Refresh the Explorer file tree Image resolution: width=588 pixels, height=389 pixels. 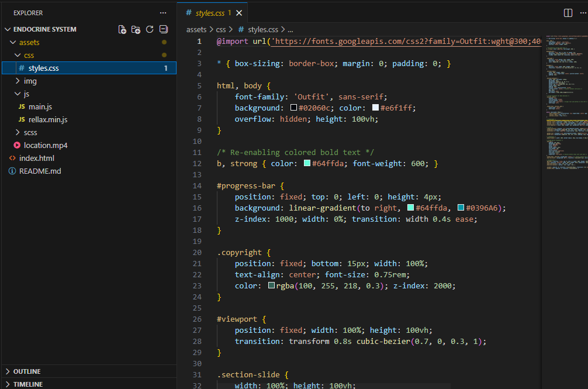(150, 29)
